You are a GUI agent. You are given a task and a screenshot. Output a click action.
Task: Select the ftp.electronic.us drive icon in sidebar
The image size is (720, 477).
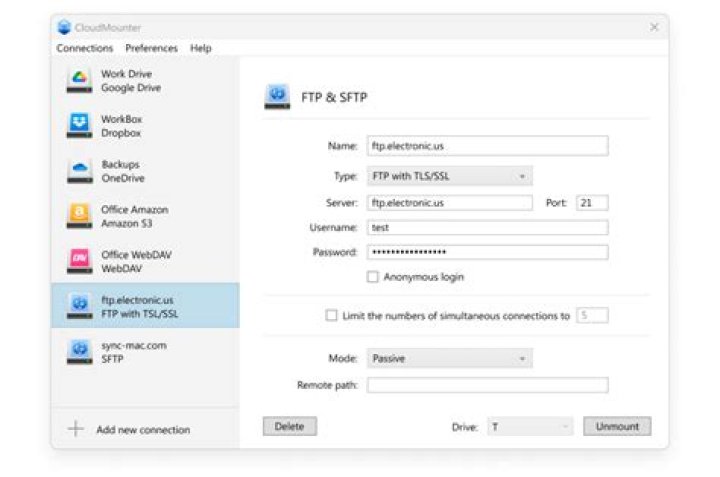click(79, 306)
